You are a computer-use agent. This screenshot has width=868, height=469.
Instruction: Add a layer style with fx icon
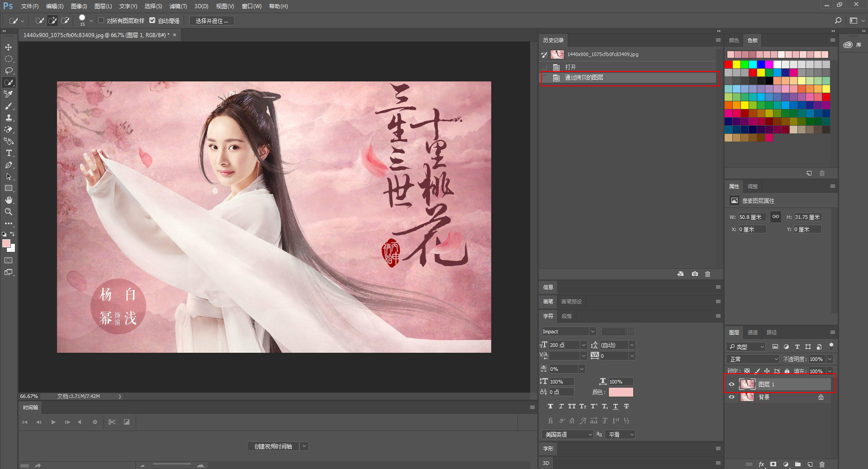[x=761, y=464]
